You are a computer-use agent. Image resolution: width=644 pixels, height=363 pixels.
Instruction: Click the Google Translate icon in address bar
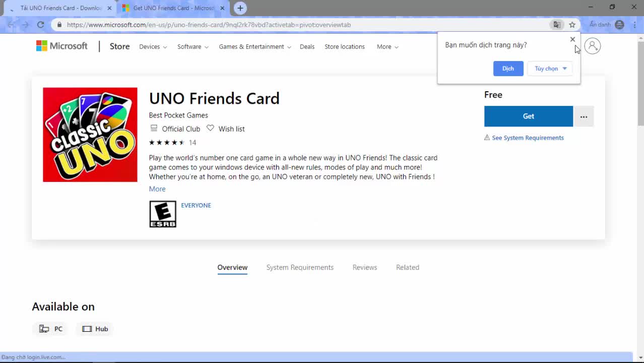pyautogui.click(x=557, y=25)
